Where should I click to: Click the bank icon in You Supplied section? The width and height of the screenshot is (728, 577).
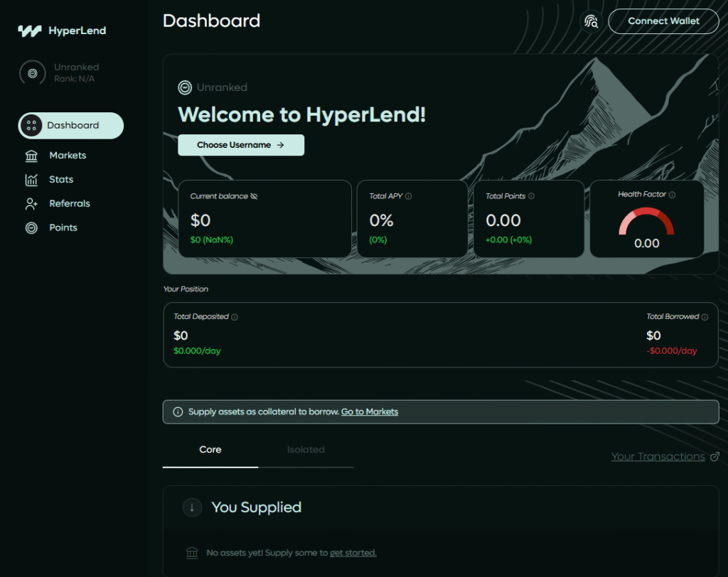click(x=191, y=552)
